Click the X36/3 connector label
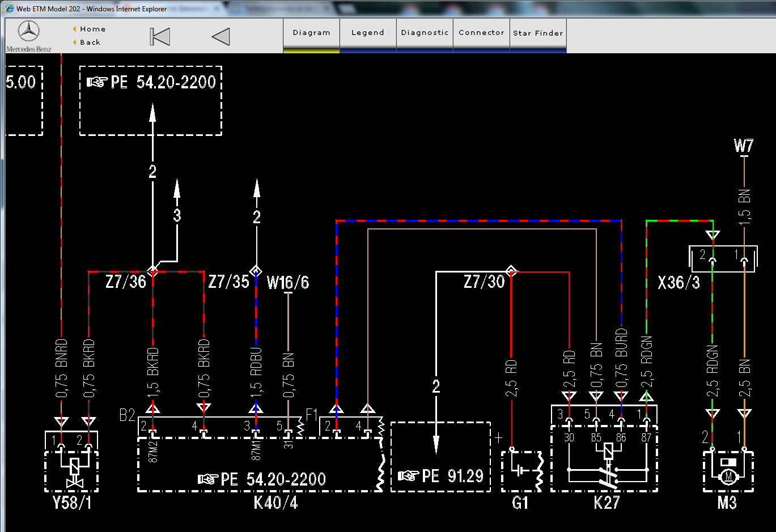 [679, 282]
